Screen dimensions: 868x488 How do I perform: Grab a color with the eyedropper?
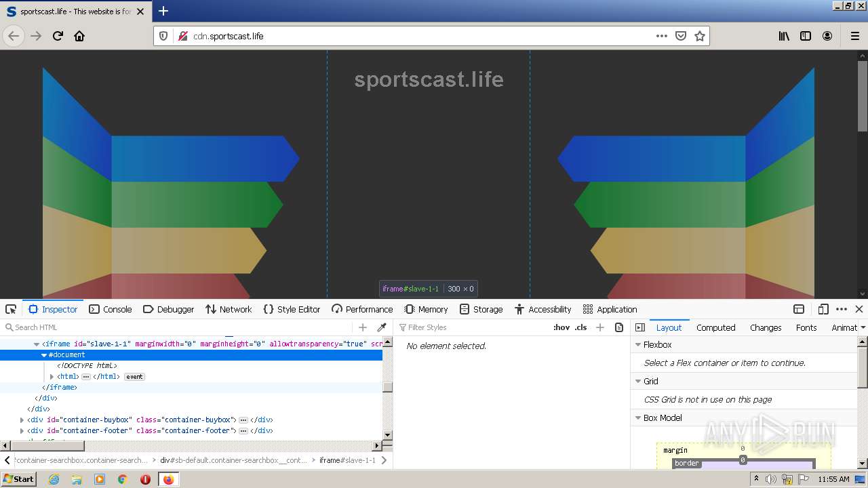(x=382, y=327)
